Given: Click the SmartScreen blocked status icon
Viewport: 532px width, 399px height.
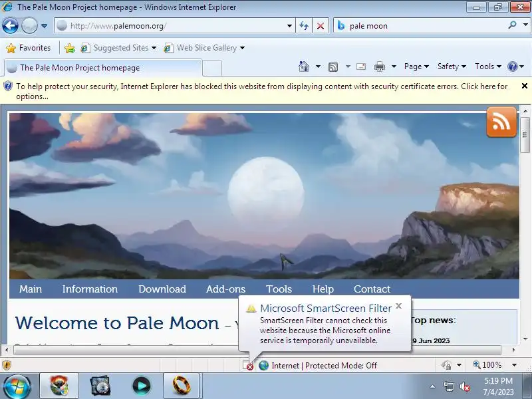Looking at the screenshot, I should (247, 365).
